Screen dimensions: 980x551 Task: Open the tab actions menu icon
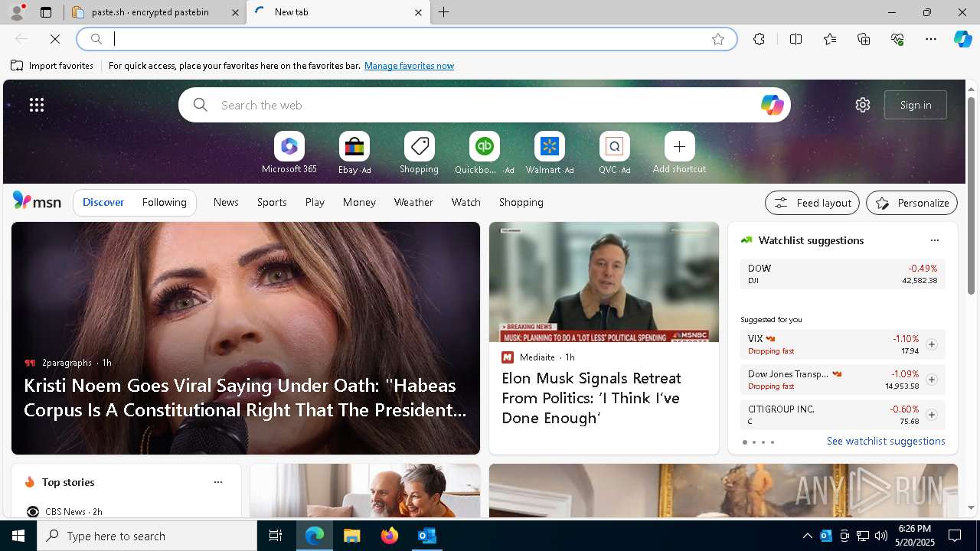(46, 12)
